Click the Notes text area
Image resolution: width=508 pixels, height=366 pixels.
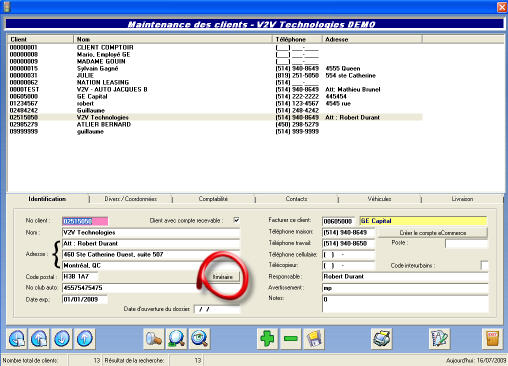point(405,304)
